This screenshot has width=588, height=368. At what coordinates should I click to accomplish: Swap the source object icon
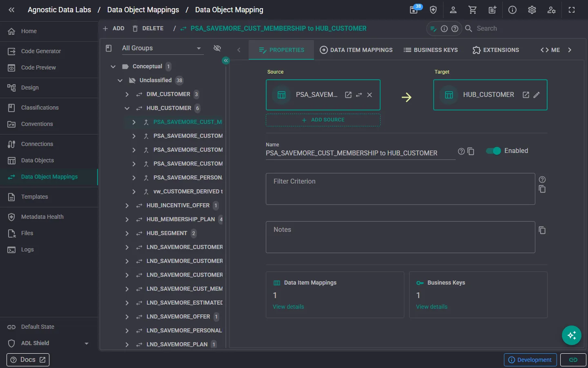(359, 95)
